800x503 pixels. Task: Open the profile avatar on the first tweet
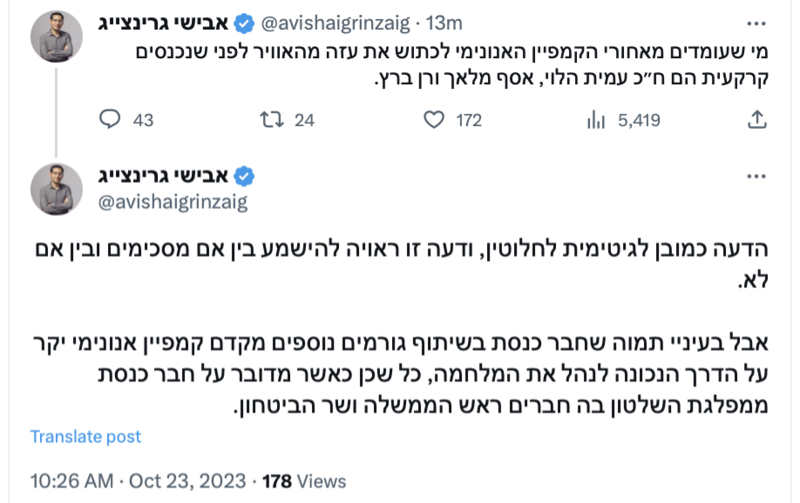[x=56, y=36]
